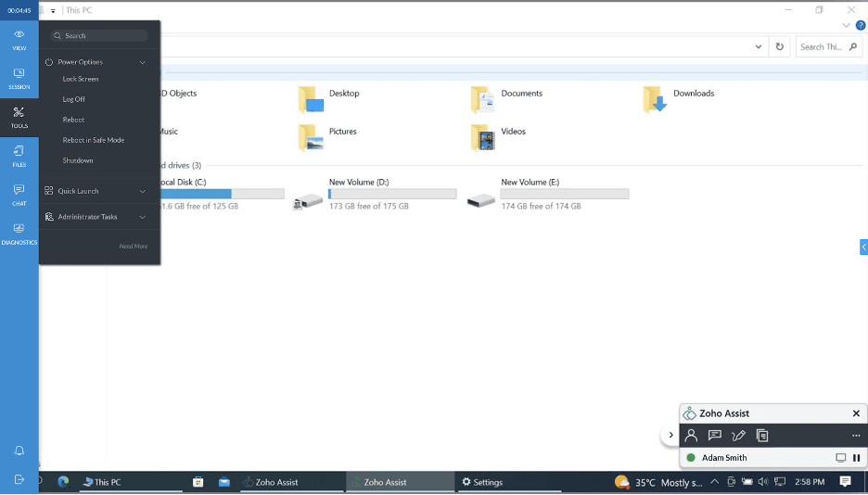
Task: Expand Zoho Assist widget side arrow
Action: point(670,435)
